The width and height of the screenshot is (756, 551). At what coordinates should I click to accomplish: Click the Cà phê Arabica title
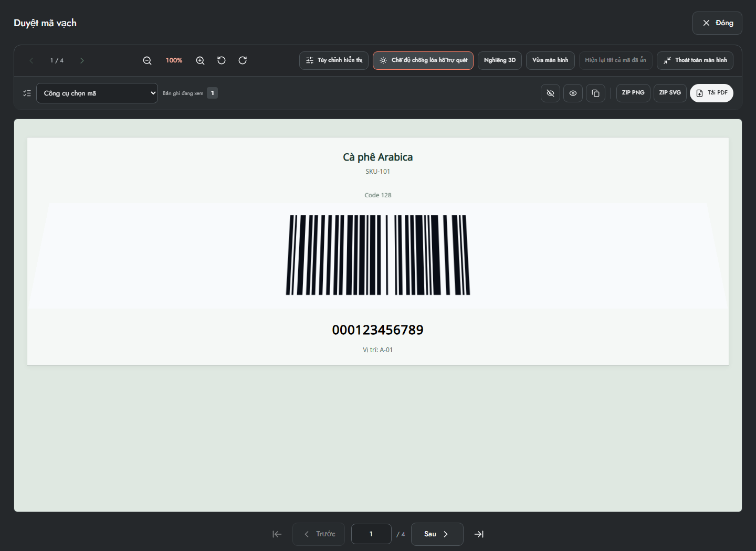point(378,157)
